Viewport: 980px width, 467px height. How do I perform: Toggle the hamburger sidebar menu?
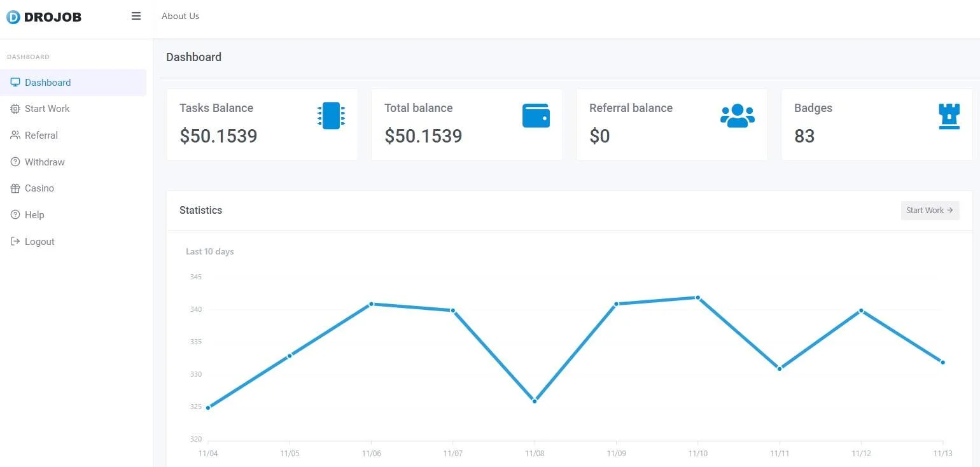[x=136, y=16]
